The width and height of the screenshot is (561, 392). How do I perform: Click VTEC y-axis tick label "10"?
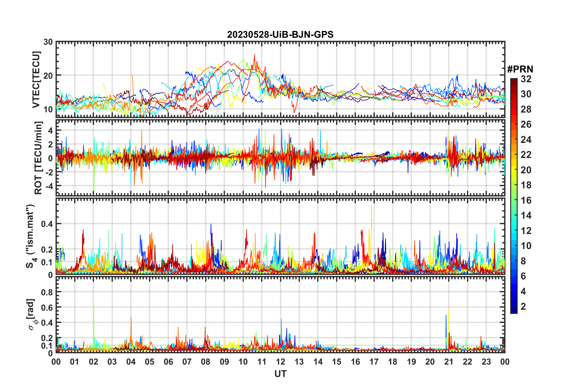[x=48, y=109]
